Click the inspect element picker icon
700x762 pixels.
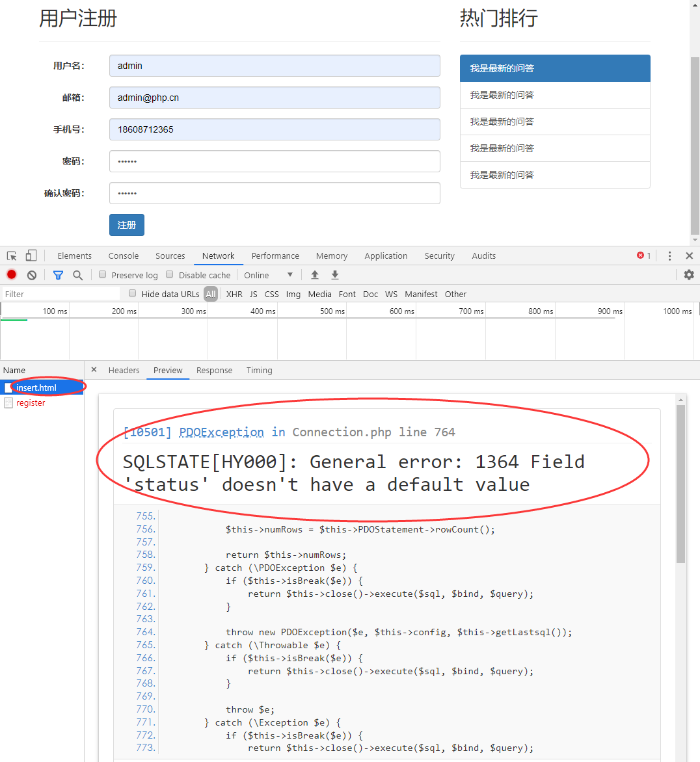pyautogui.click(x=12, y=256)
